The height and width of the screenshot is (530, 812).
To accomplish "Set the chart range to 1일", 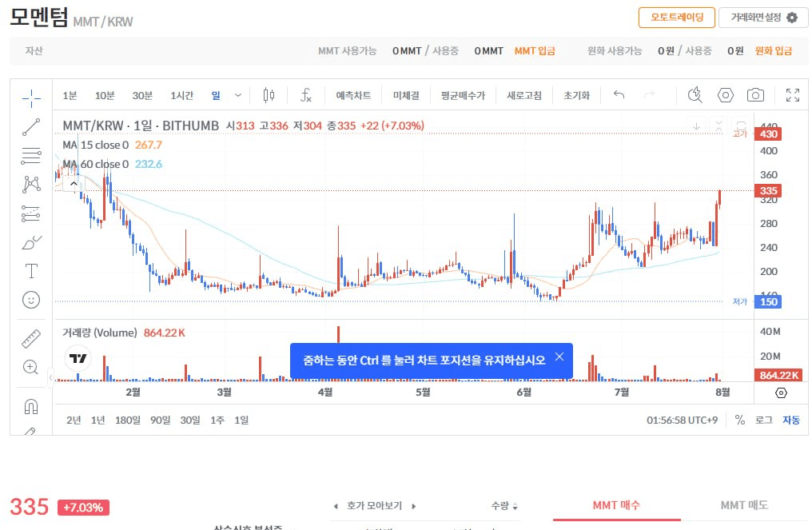I will [x=241, y=420].
